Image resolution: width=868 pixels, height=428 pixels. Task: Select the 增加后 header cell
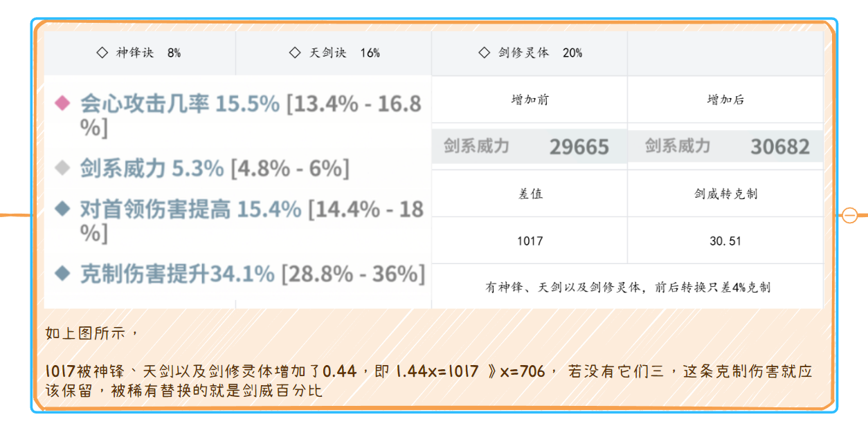725,100
